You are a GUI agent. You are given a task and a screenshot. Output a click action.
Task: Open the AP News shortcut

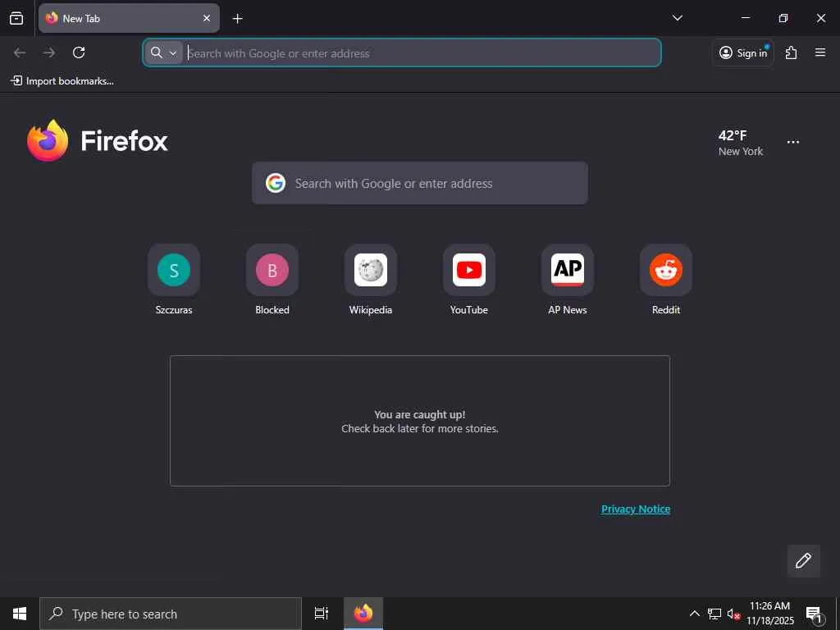(568, 279)
